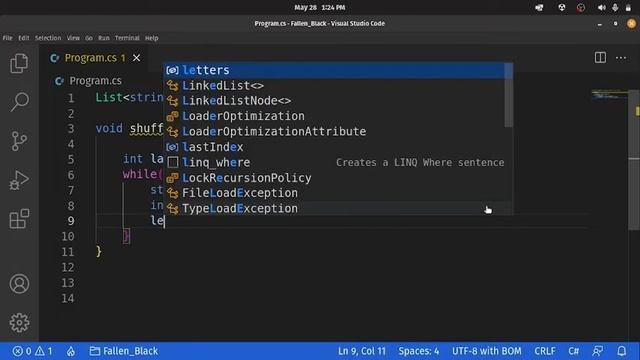Click the closing brace on line 11
640x360 pixels.
pyautogui.click(x=99, y=251)
